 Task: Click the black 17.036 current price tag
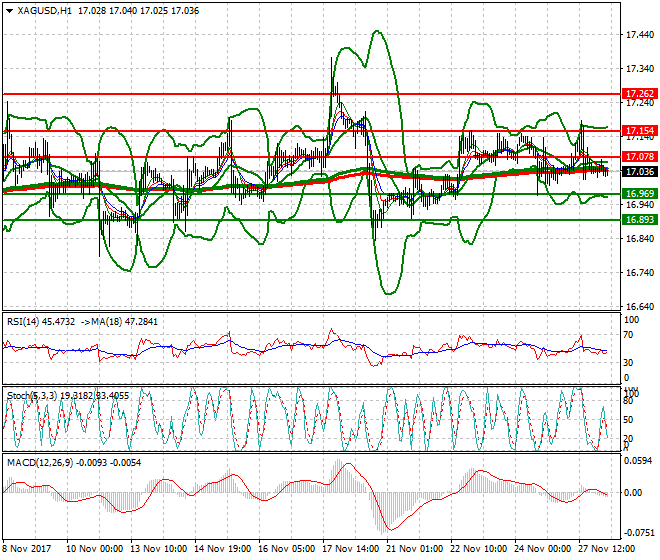(x=639, y=172)
